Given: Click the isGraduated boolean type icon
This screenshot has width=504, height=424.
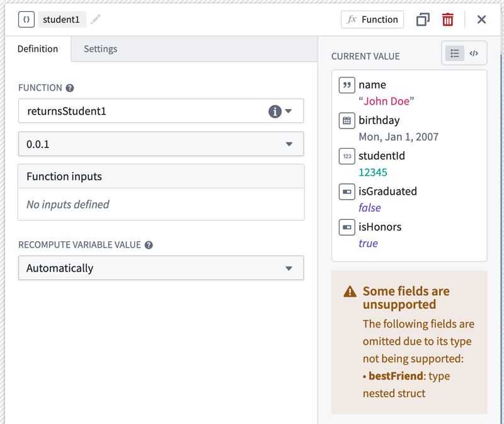Looking at the screenshot, I should 347,192.
